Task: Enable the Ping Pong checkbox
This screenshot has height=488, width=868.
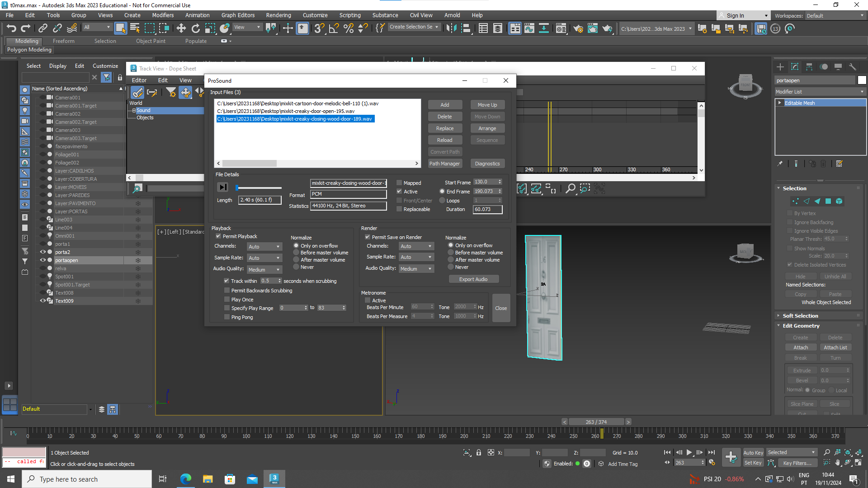Action: click(x=227, y=317)
